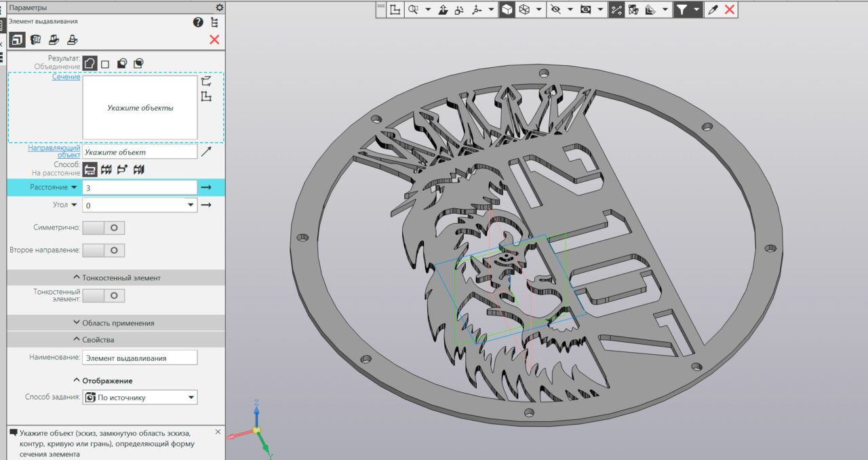Choose the intersection result icon
This screenshot has width=868, height=460.
pos(138,64)
